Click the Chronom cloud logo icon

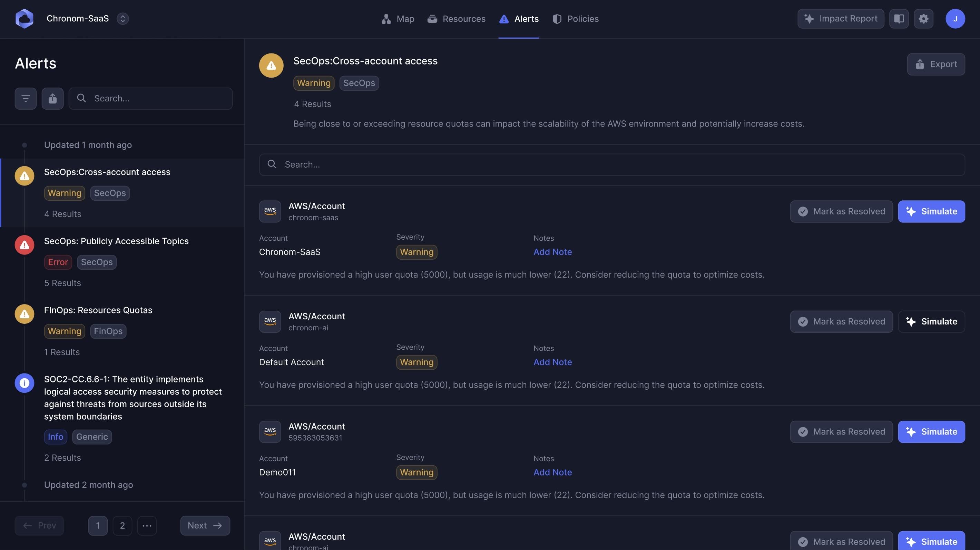click(x=24, y=19)
